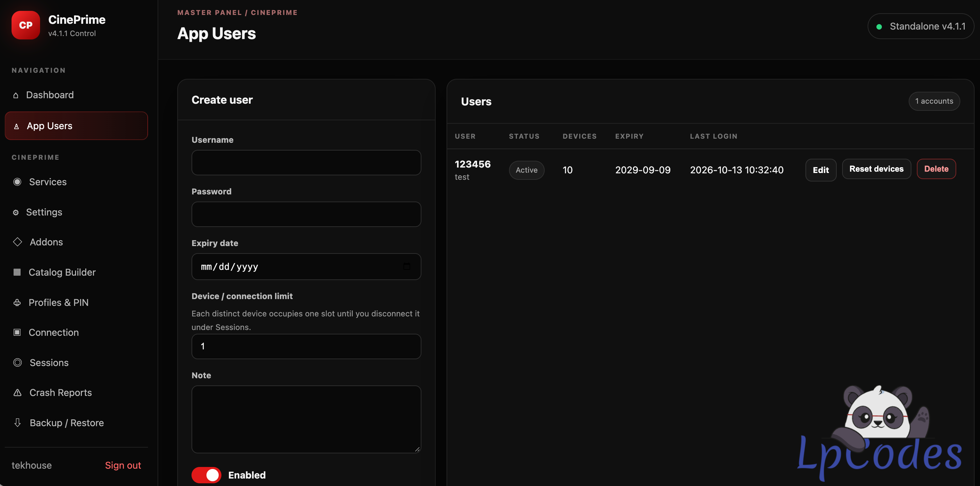Screen dimensions: 980x486
Task: Click the Crash Reports warning icon
Action: pos(18,393)
